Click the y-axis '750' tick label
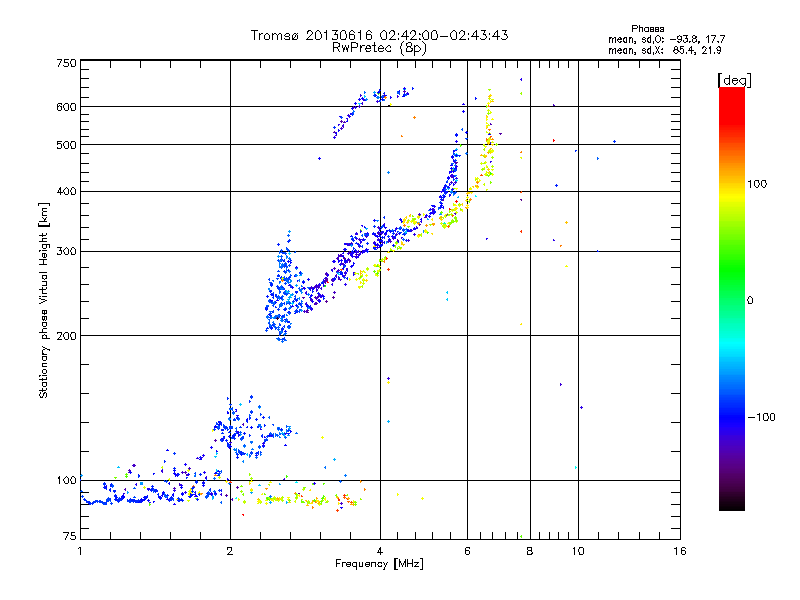800x600 pixels. [x=66, y=63]
